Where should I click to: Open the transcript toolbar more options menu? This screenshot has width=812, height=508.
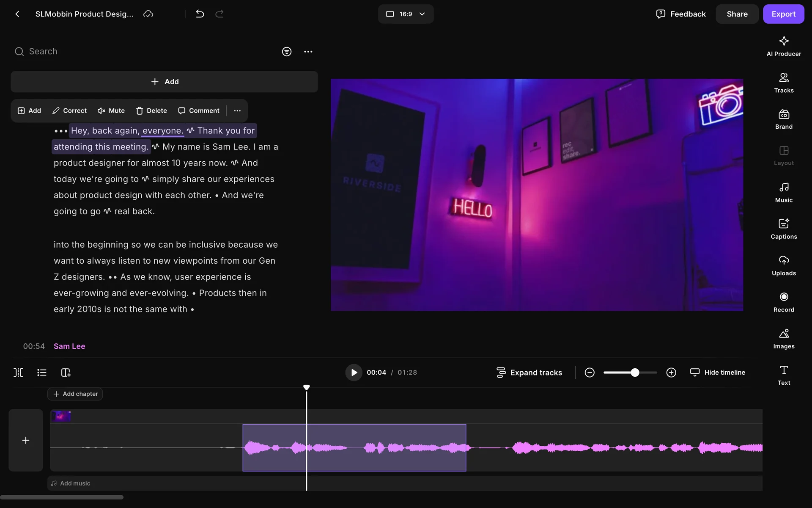(237, 110)
